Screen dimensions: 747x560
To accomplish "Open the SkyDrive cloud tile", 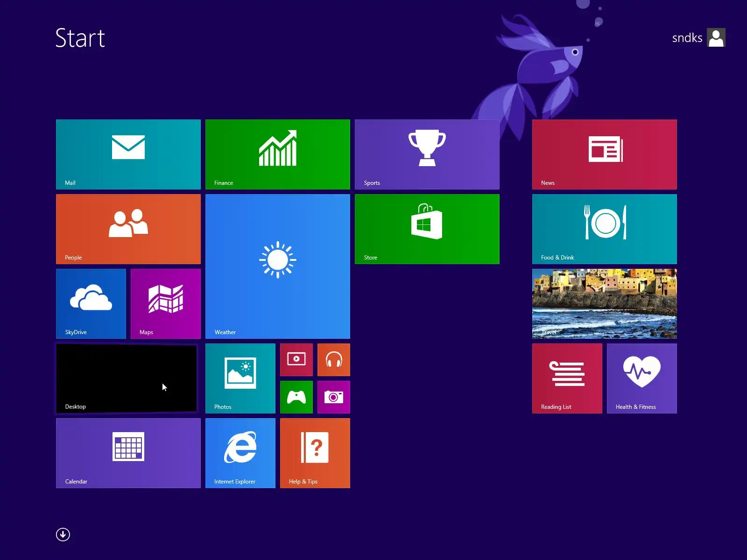I will 91,304.
